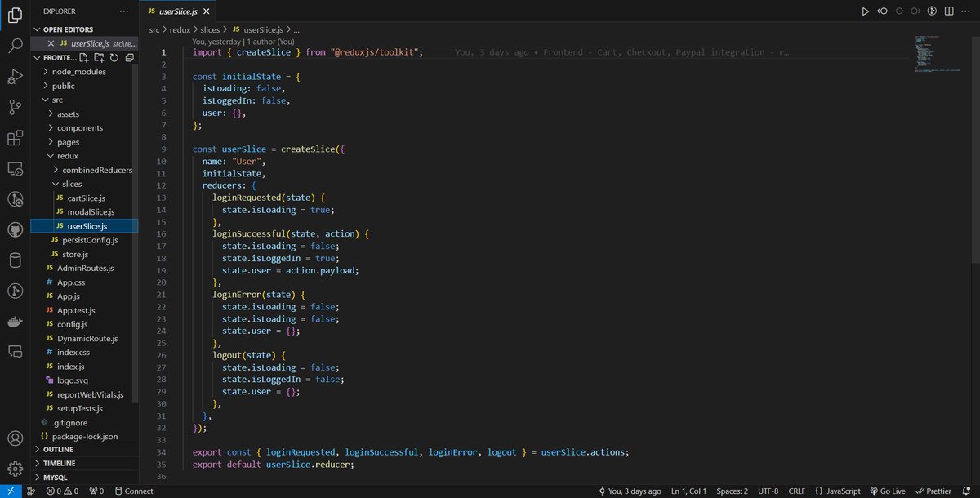Image resolution: width=980 pixels, height=498 pixels.
Task: Click Ln 1, Col 1 to go to line
Action: pyautogui.click(x=689, y=491)
